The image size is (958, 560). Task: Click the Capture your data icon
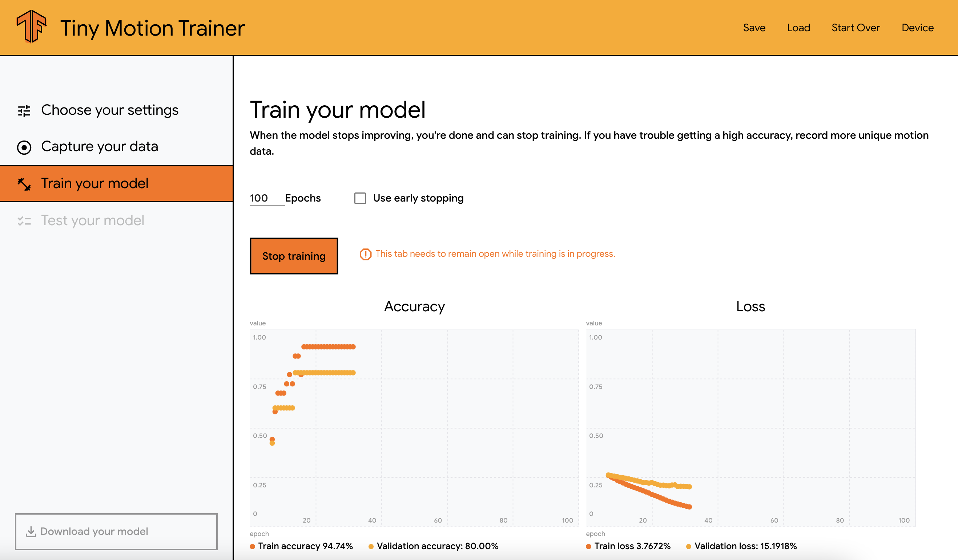(24, 146)
